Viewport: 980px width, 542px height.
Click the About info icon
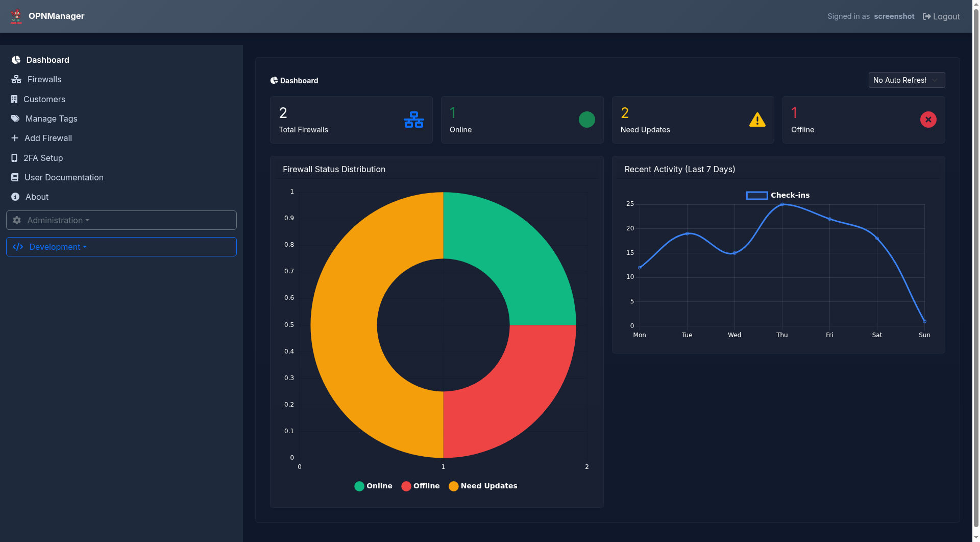[15, 197]
